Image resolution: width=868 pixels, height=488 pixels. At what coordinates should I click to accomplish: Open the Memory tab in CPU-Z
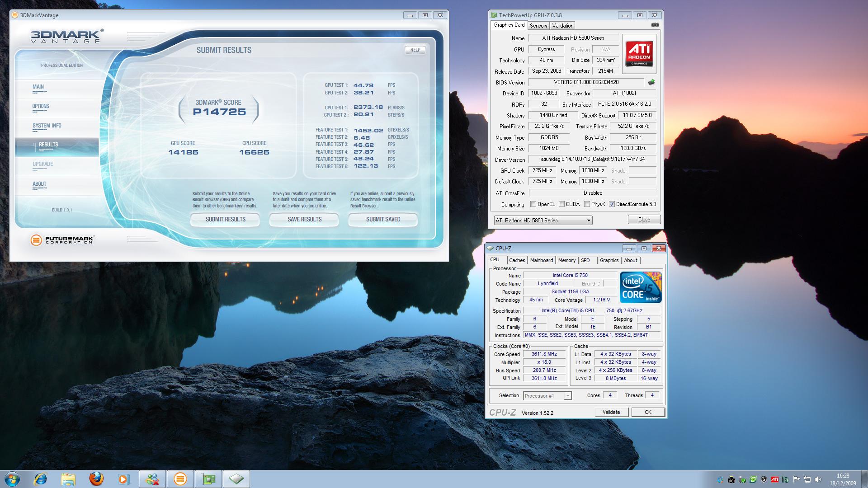point(566,260)
